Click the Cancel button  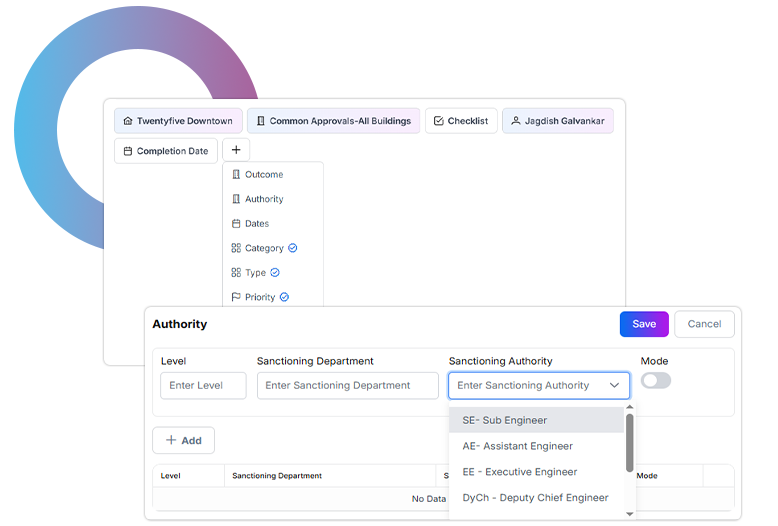pyautogui.click(x=704, y=324)
